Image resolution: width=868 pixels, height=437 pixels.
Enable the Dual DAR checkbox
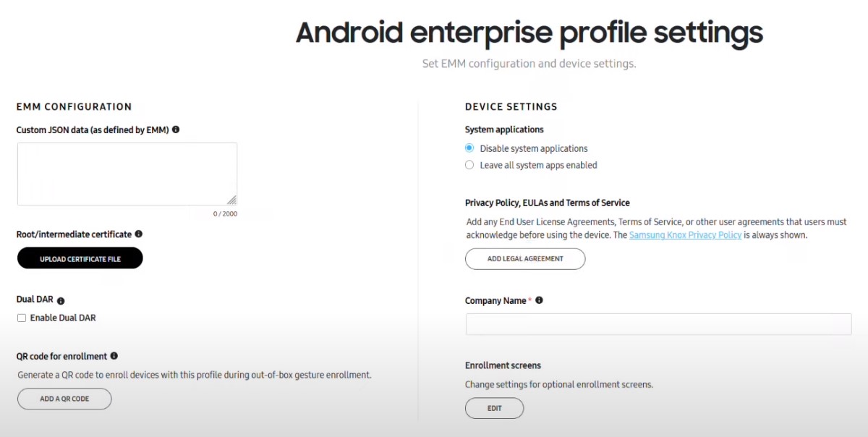(22, 318)
